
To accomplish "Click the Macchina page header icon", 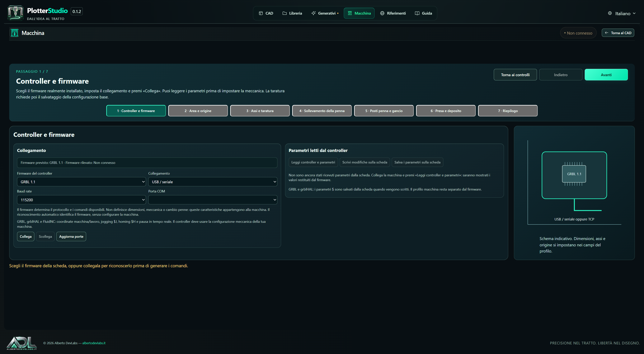I will tap(15, 33).
